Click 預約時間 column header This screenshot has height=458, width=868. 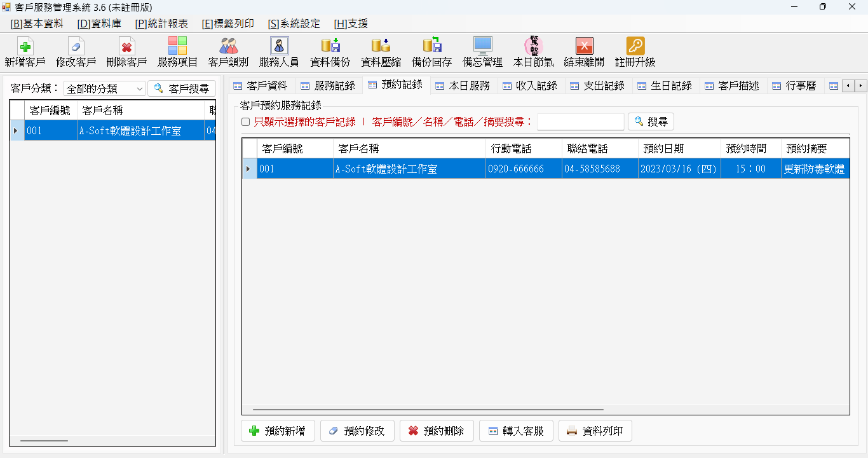(x=750, y=149)
